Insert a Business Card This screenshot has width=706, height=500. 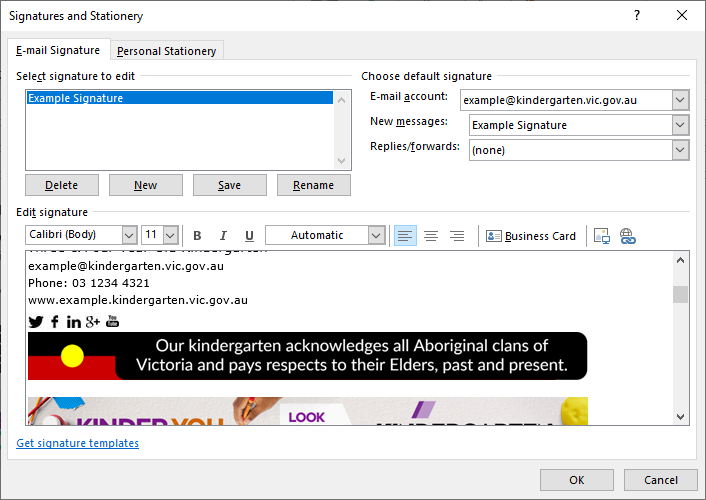click(x=531, y=236)
